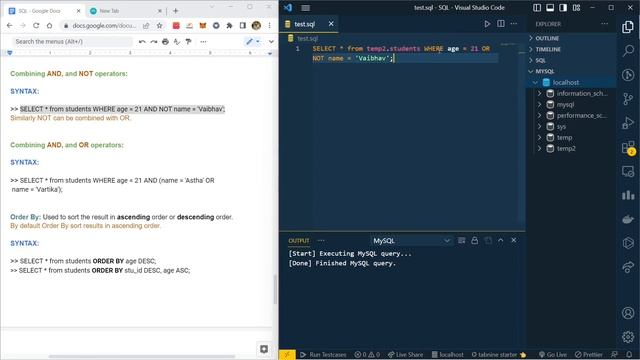Click Prettier in the status bar

(589, 355)
